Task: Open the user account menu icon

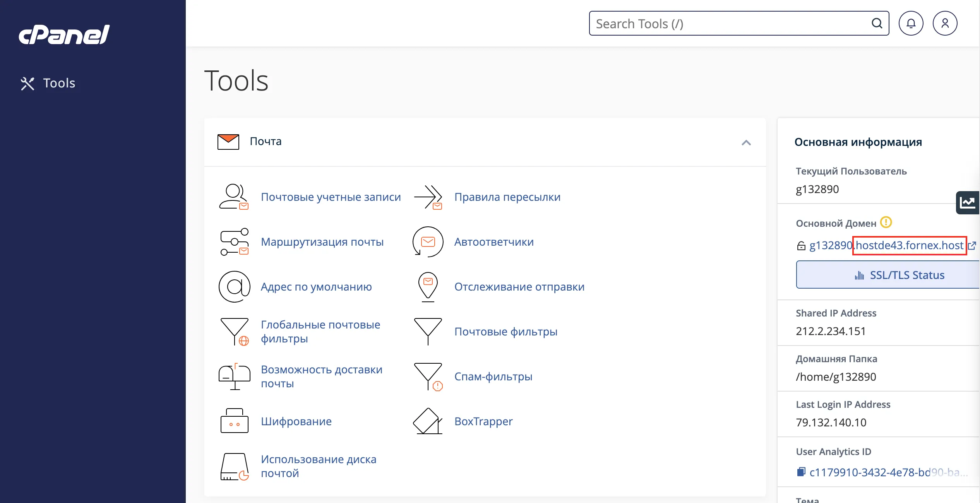Action: tap(945, 24)
